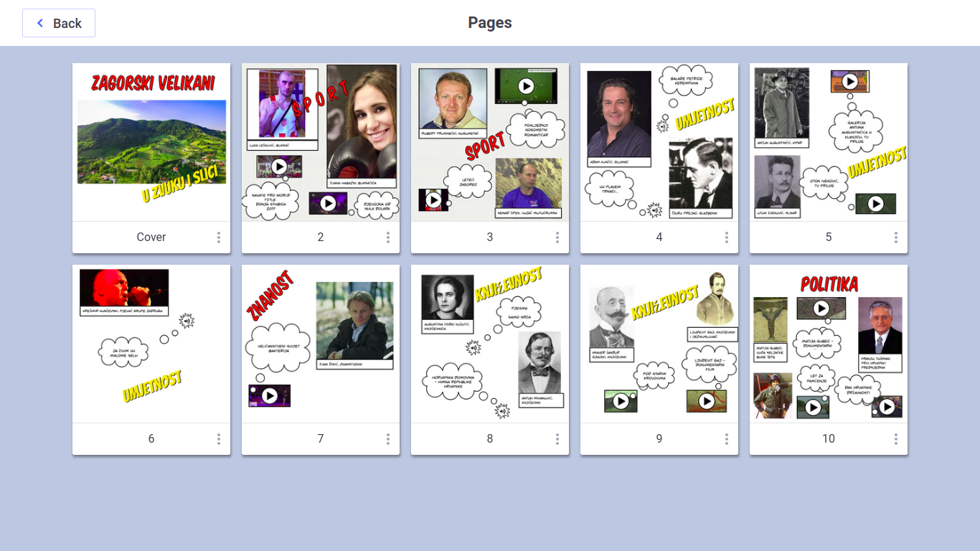Click the speaker sound icon on page 6
The width and height of the screenshot is (980, 551).
187,321
